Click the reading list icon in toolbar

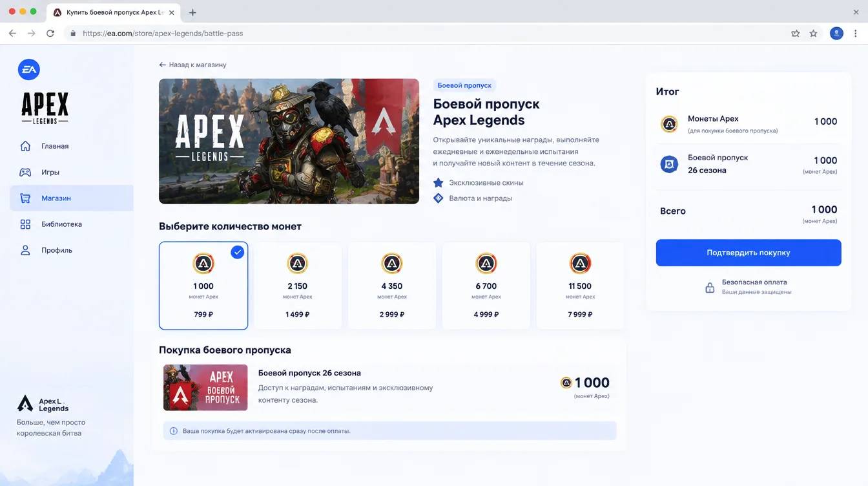tap(796, 33)
